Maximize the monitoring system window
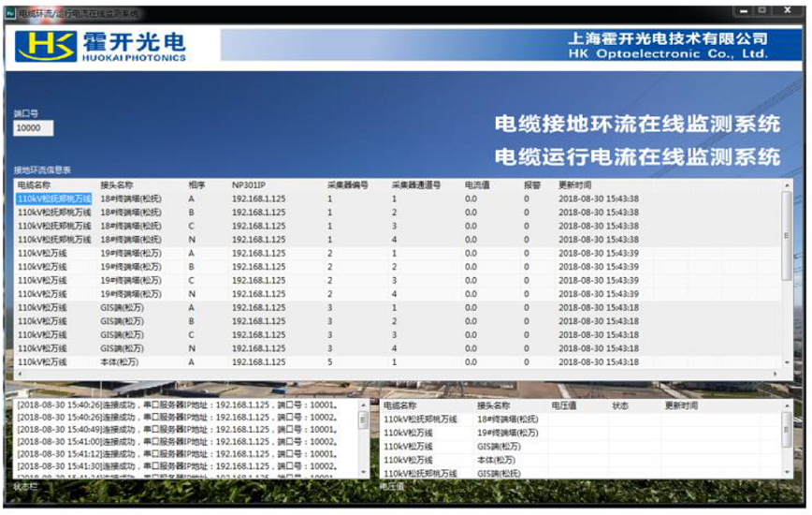Image resolution: width=812 pixels, height=515 pixels. (762, 11)
